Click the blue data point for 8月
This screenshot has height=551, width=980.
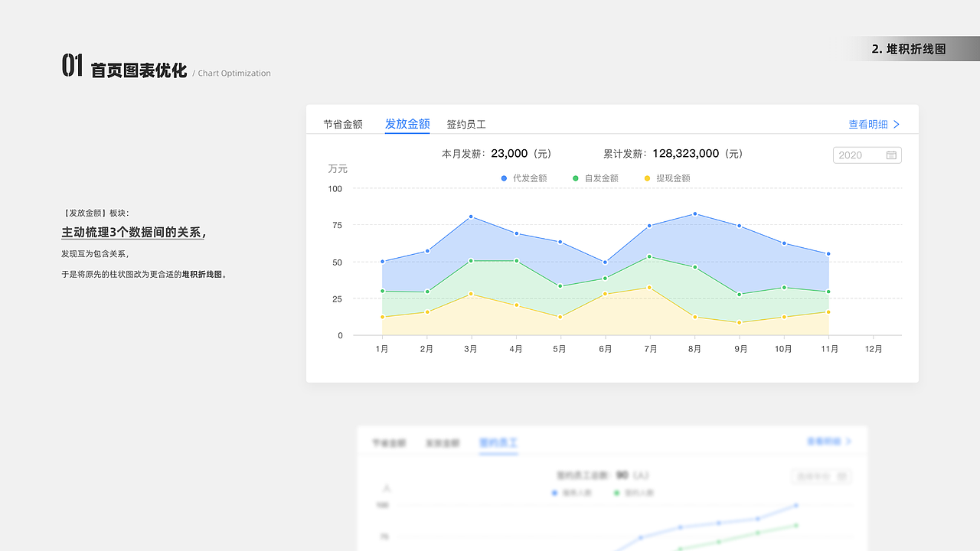(x=694, y=214)
